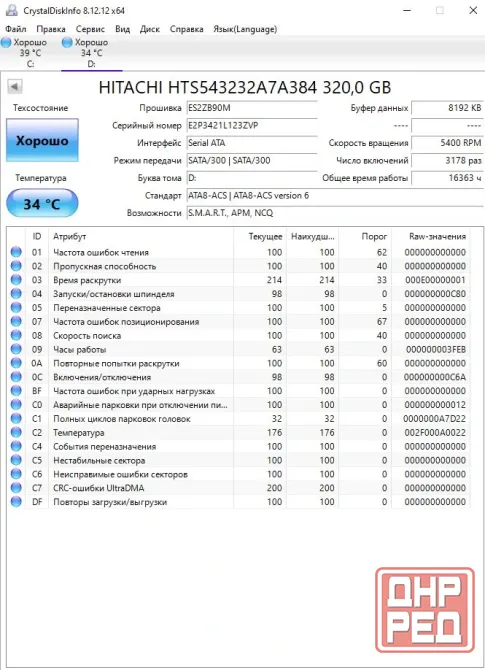Click raw value 002F000A0022
The width and height of the screenshot is (485, 670).
435,432
